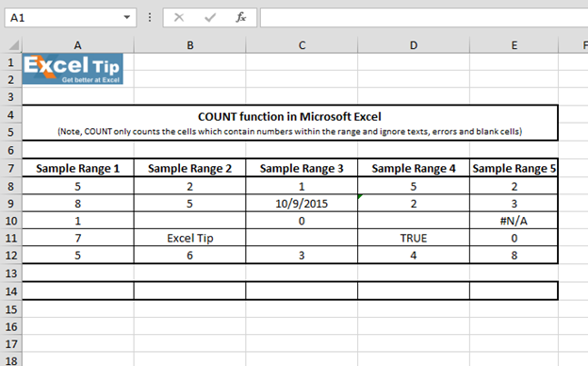Image resolution: width=588 pixels, height=366 pixels.
Task: Open the Name Box dropdown arrow
Action: coord(127,17)
